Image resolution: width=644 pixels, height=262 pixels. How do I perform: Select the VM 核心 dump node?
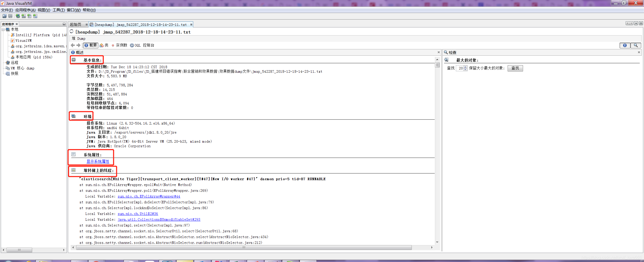(x=20, y=68)
